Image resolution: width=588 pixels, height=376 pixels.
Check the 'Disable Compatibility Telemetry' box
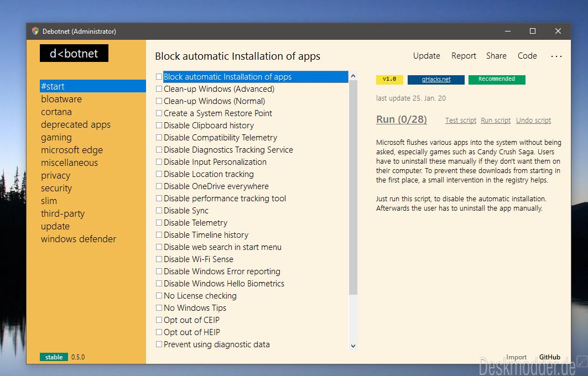(x=159, y=138)
